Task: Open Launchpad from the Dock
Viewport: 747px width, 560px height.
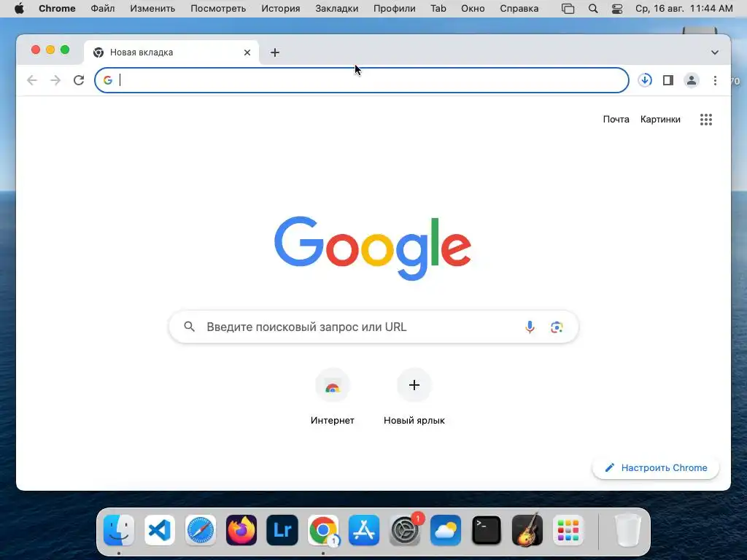Action: pyautogui.click(x=568, y=529)
